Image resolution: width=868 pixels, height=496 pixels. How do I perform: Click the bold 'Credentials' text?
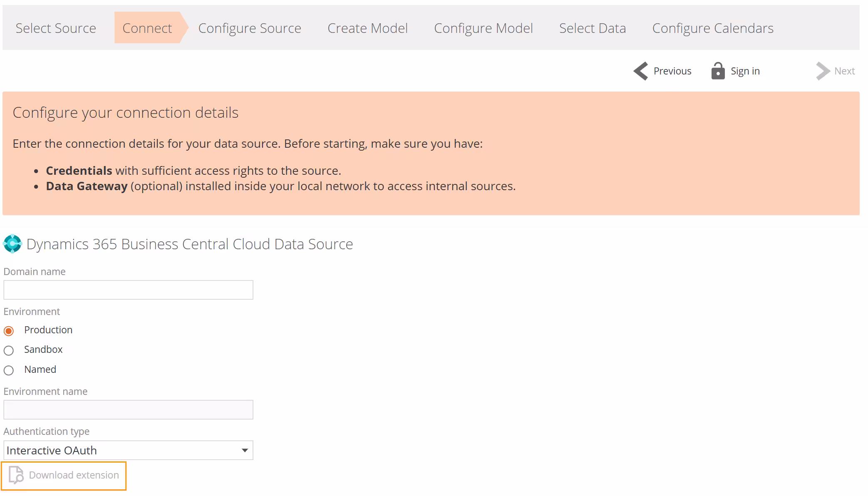[79, 171]
